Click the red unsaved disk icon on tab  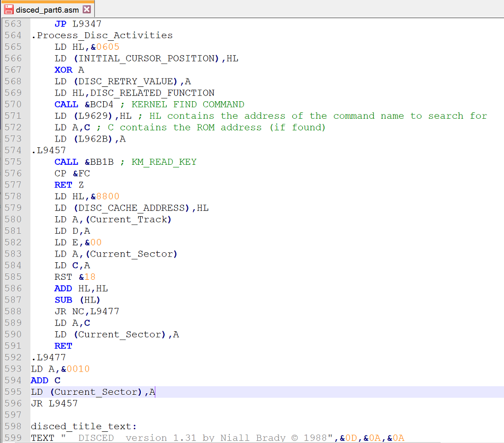point(8,10)
